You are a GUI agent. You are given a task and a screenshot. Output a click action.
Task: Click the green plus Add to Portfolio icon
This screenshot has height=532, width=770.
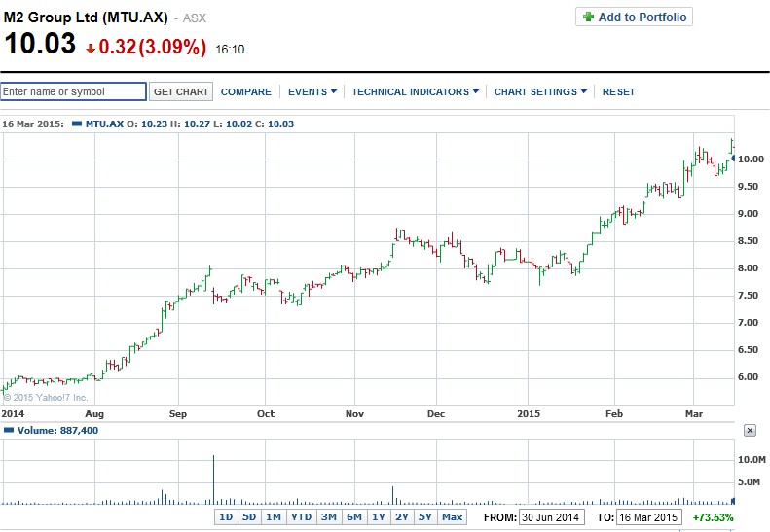[x=589, y=18]
